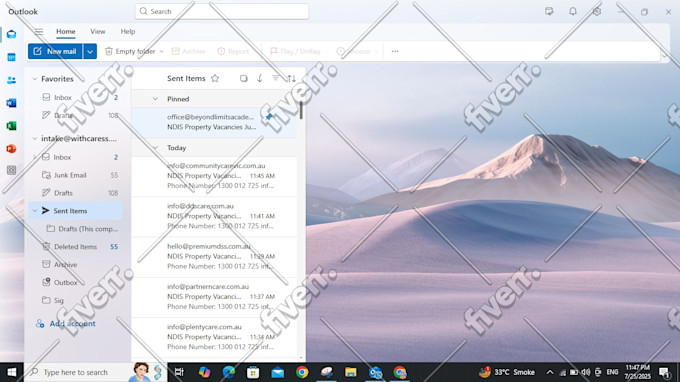
Task: Open email to info@partnerncare.com.au
Action: coord(214,297)
